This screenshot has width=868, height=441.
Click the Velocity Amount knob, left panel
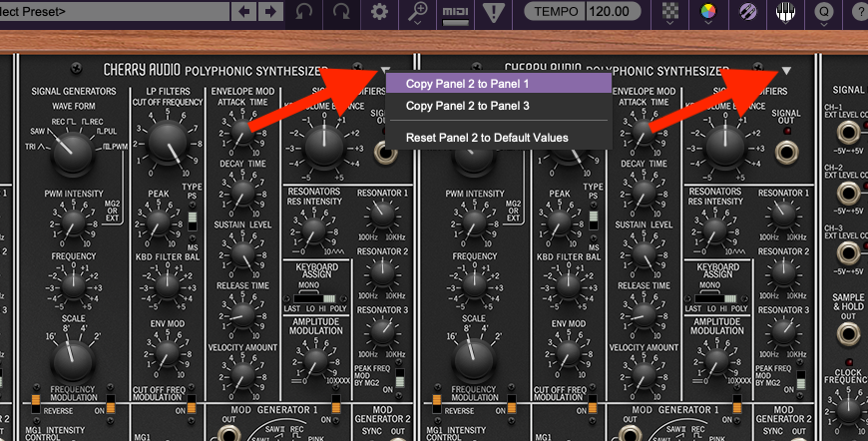(x=243, y=376)
